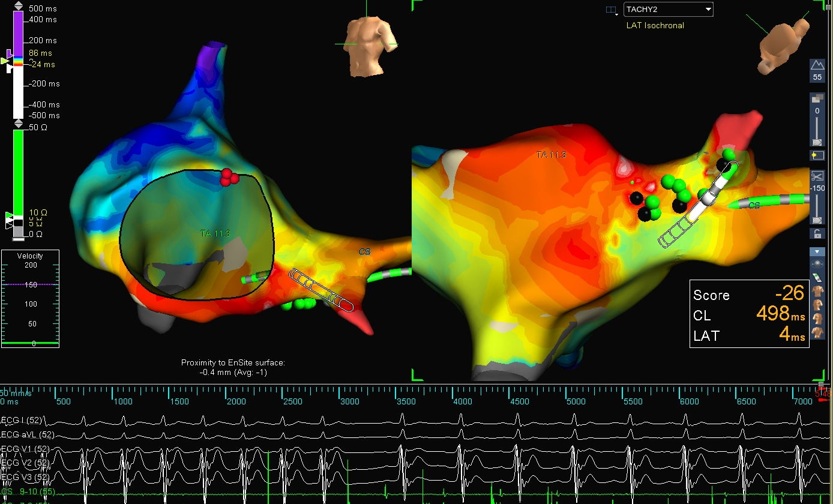Screen dimensions: 833x504
Task: Select the third torso view preset icon
Action: pos(817,318)
